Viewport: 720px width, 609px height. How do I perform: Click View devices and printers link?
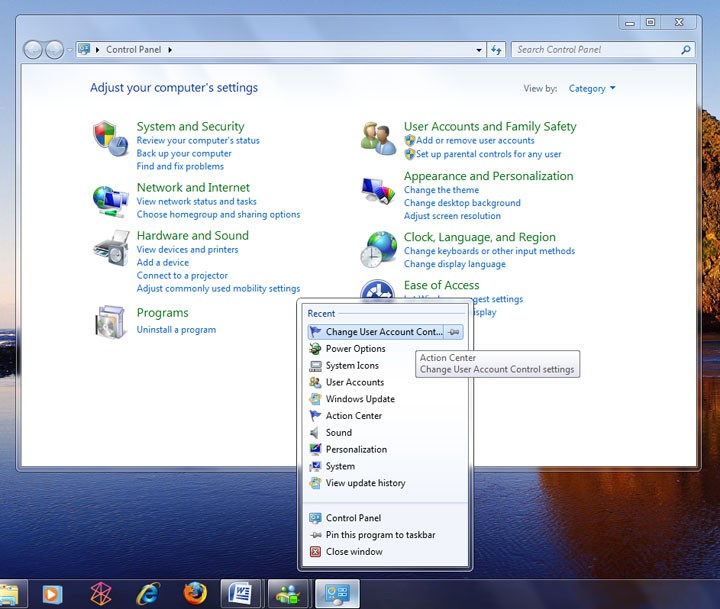[x=187, y=249]
